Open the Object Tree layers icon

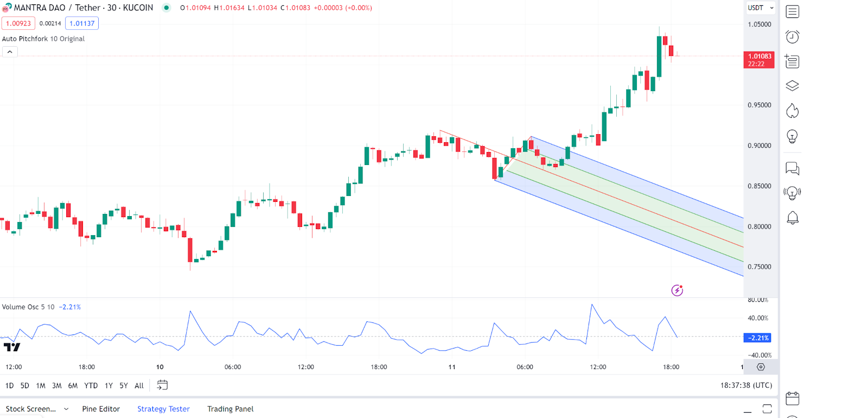pyautogui.click(x=792, y=86)
